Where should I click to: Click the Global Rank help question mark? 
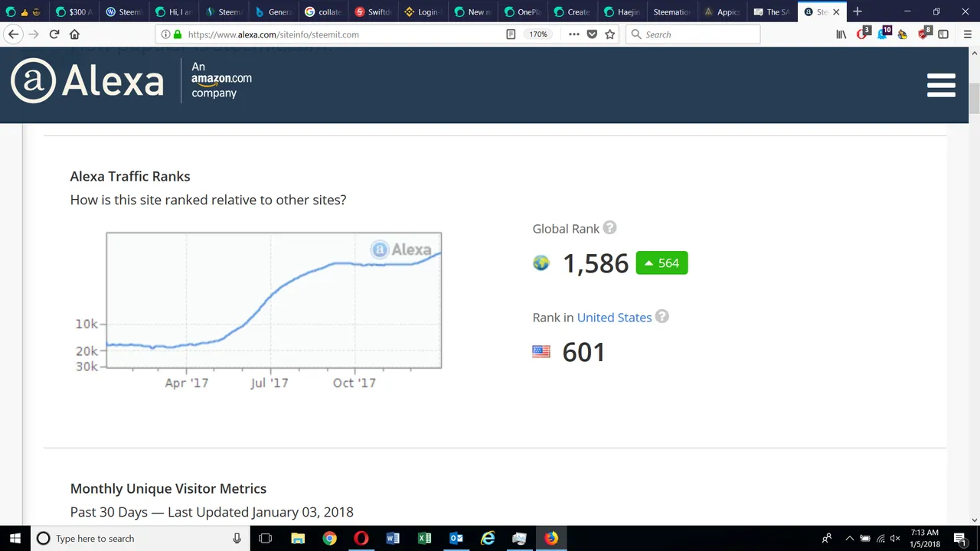[x=609, y=228]
